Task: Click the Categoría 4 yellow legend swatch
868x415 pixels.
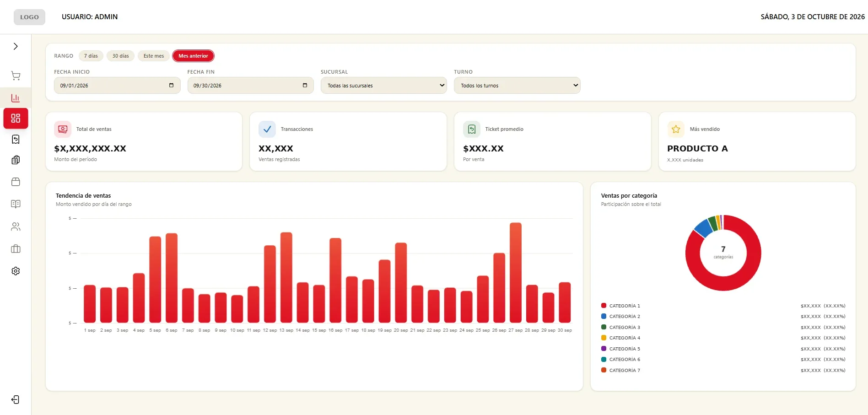Action: pos(604,338)
